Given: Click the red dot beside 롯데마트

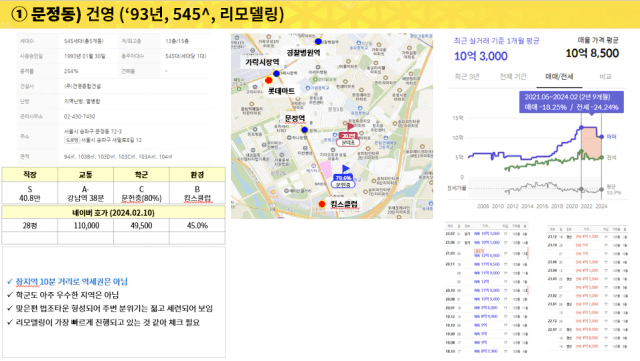Looking at the screenshot, I should click(x=269, y=80).
